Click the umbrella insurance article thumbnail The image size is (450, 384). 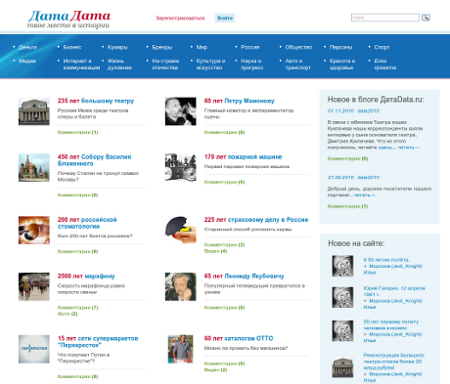coord(181,230)
